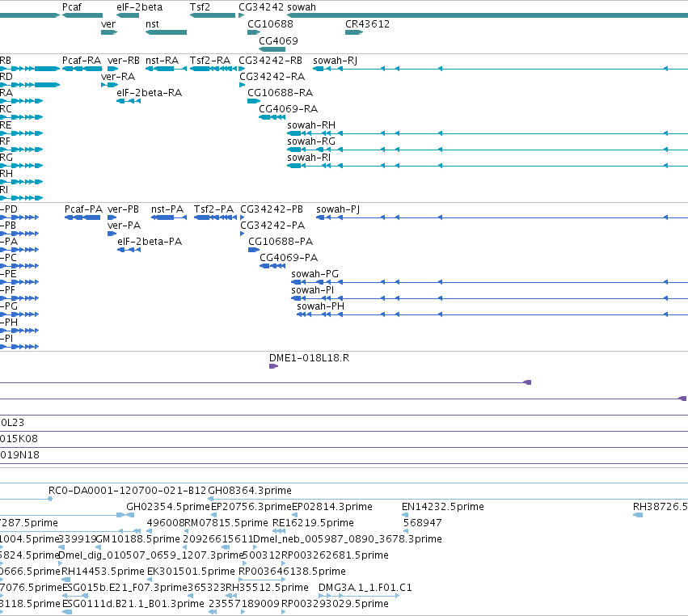
Task: Click the CR43612 gene arrow
Action: click(x=354, y=32)
